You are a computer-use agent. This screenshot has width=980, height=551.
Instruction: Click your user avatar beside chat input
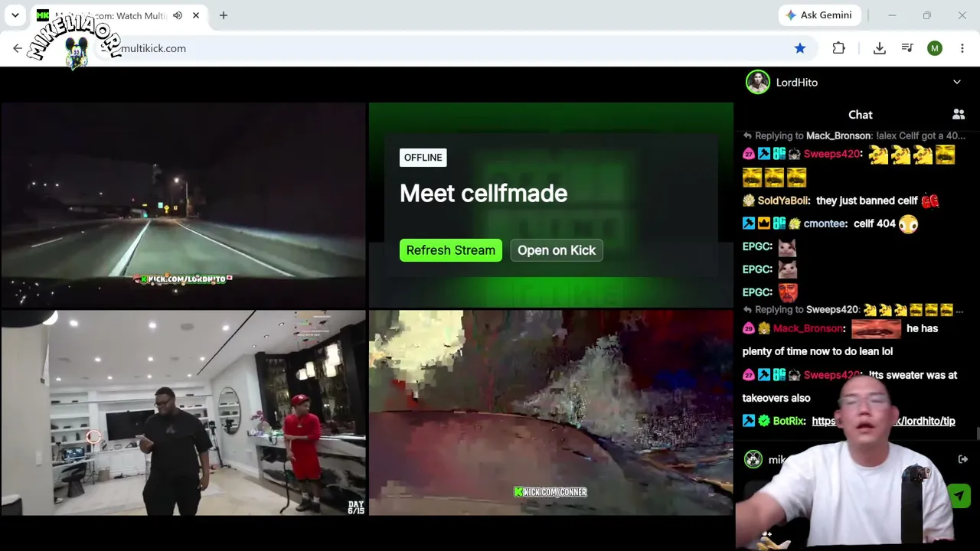(x=753, y=459)
